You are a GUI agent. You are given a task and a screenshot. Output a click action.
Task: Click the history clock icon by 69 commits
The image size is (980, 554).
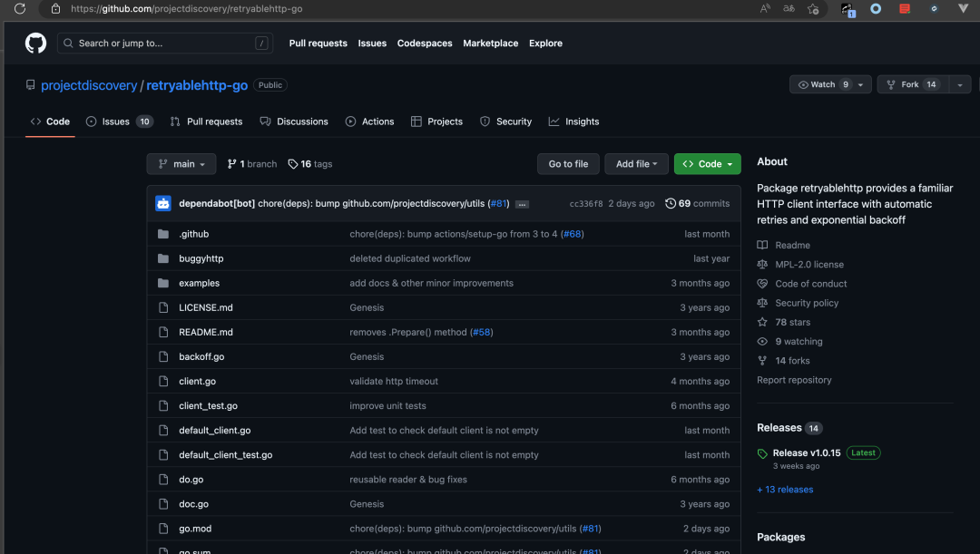670,204
